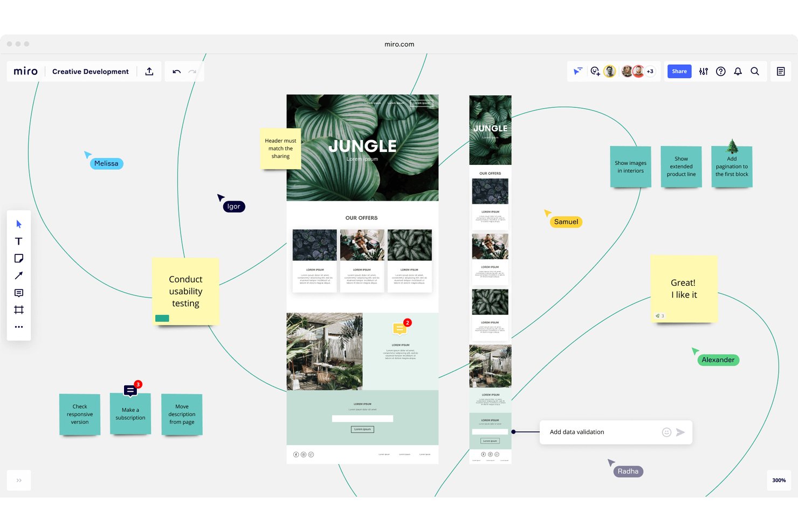Viewport: 798px width, 532px height.
Task: Click the Creative Development board title
Action: coord(91,72)
